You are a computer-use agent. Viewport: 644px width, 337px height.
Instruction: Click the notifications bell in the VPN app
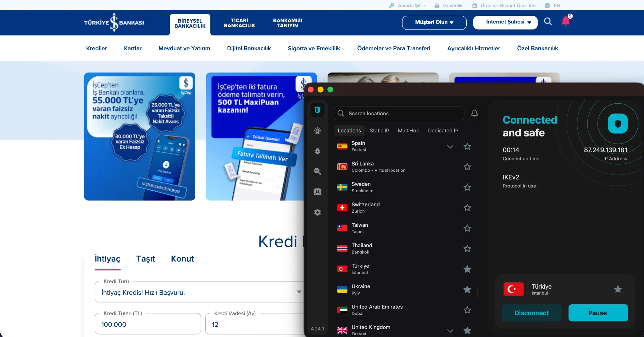click(475, 113)
